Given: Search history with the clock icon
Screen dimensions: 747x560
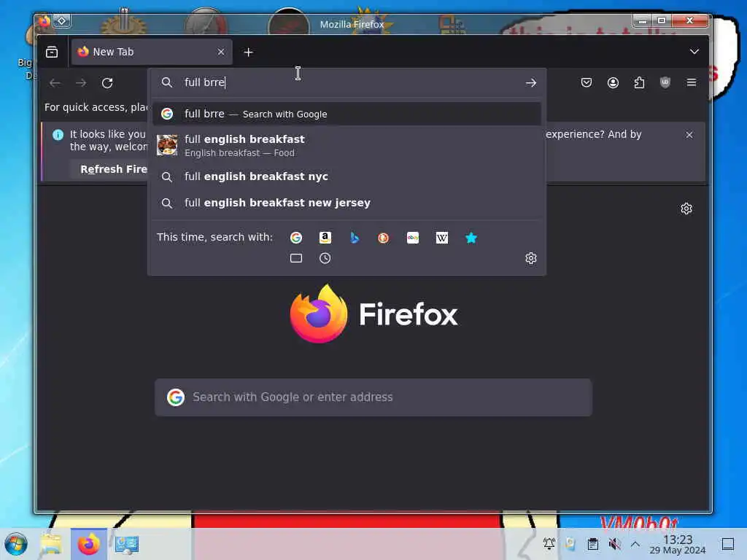Looking at the screenshot, I should (325, 258).
